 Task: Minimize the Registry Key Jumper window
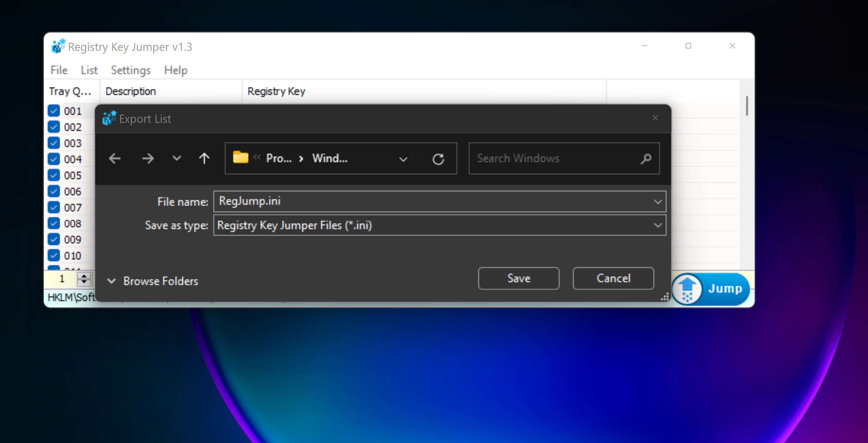[644, 46]
